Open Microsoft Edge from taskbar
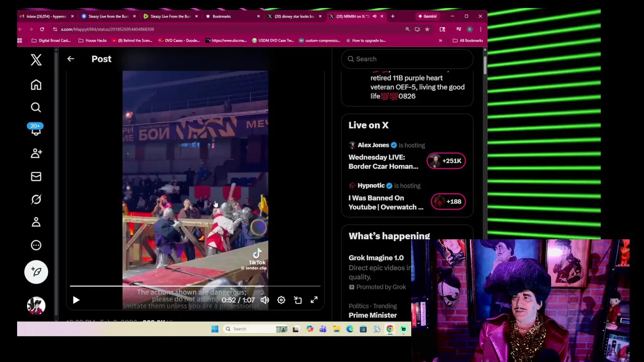This screenshot has height=362, width=644. coord(350,329)
